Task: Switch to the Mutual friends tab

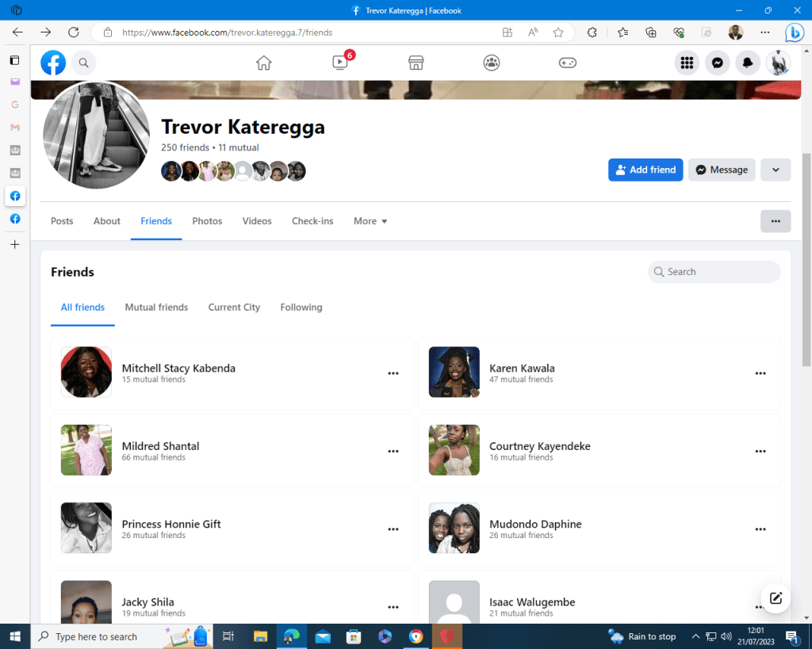Action: 156,307
